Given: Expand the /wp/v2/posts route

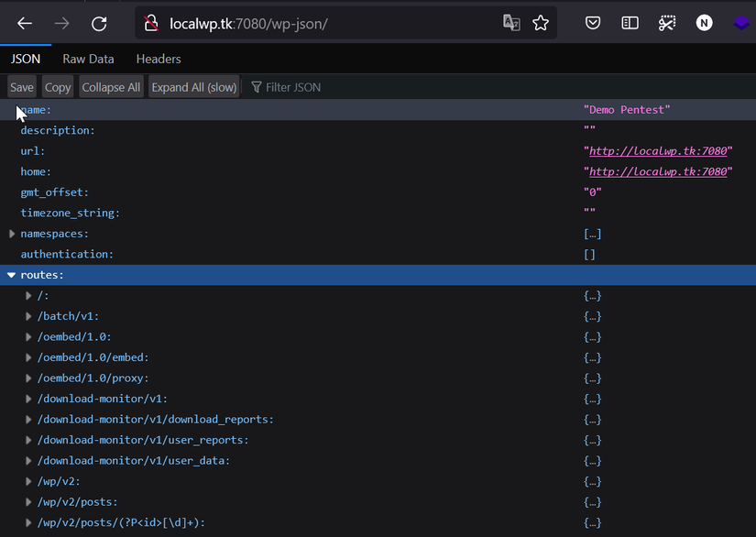Looking at the screenshot, I should (x=28, y=502).
